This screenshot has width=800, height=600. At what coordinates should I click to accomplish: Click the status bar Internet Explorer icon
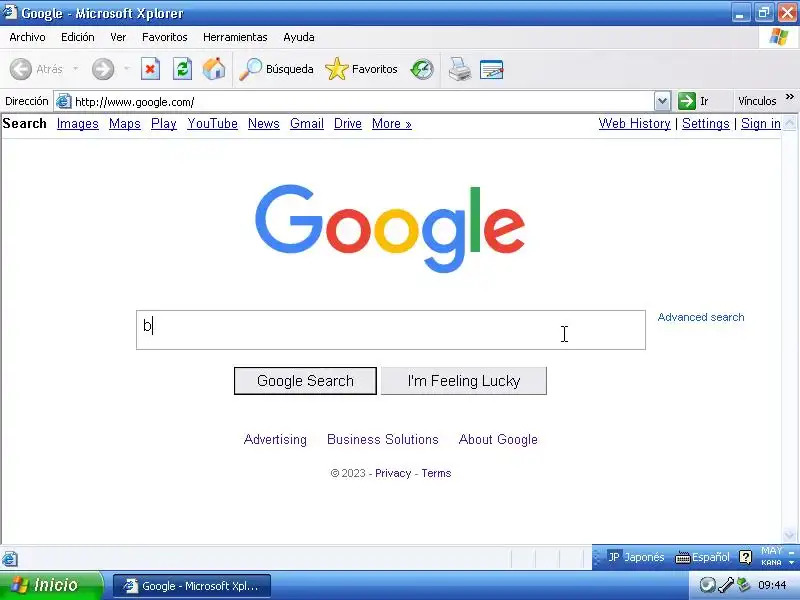[x=10, y=558]
